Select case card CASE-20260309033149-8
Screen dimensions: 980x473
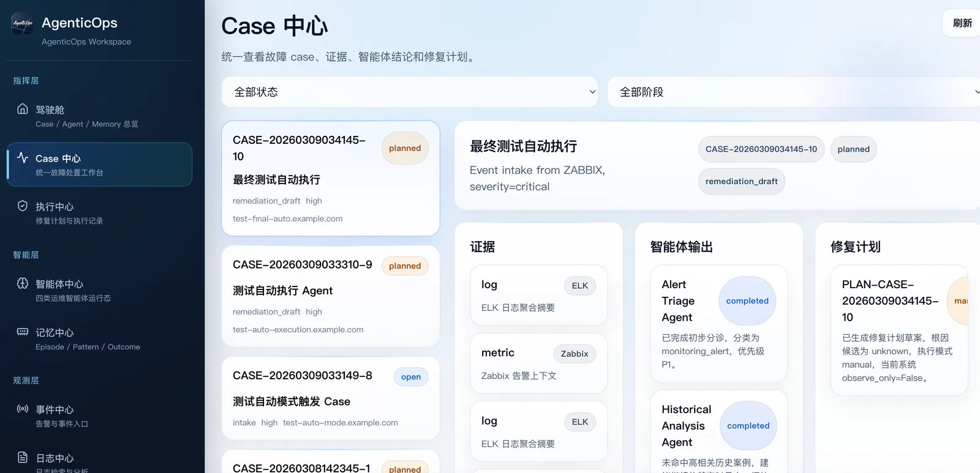tap(331, 398)
